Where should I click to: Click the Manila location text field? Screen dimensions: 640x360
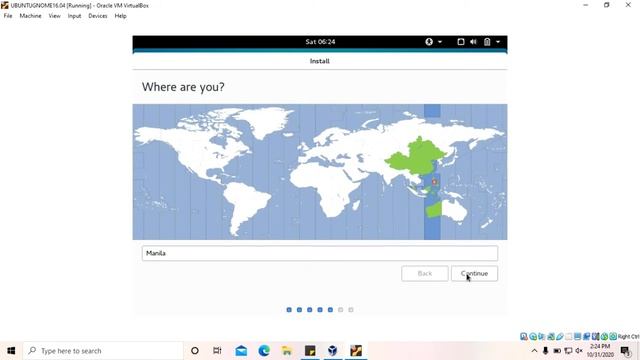point(320,253)
